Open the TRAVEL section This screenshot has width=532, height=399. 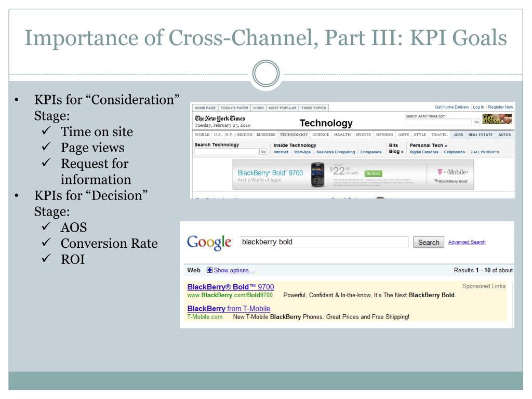pos(440,135)
